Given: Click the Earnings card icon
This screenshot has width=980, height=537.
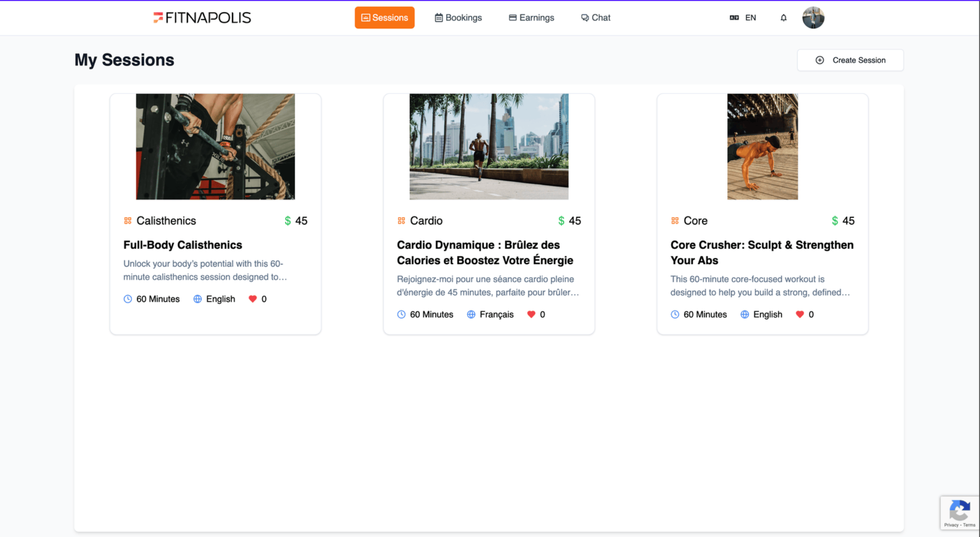Looking at the screenshot, I should coord(512,18).
